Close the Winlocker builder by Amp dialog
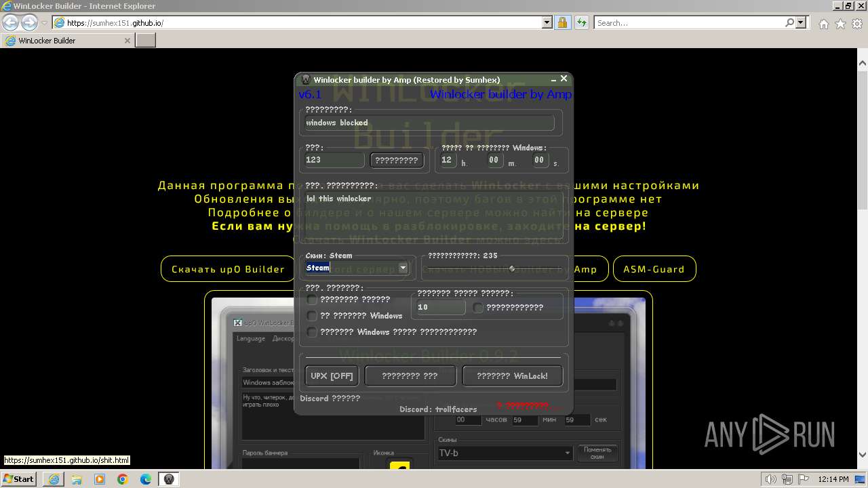Screen dimensions: 868x488 pyautogui.click(x=564, y=79)
